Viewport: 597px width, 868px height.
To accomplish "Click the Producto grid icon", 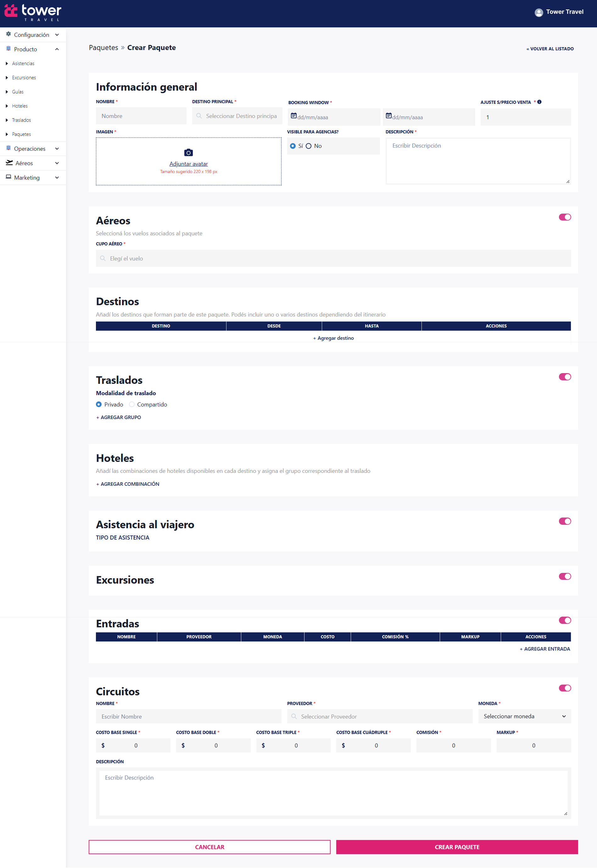I will pos(8,49).
